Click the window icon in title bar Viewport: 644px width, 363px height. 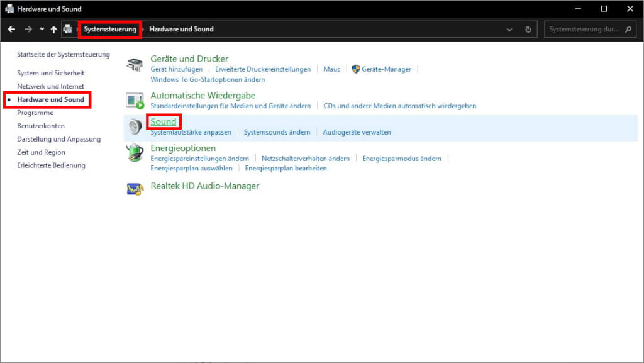coord(9,9)
